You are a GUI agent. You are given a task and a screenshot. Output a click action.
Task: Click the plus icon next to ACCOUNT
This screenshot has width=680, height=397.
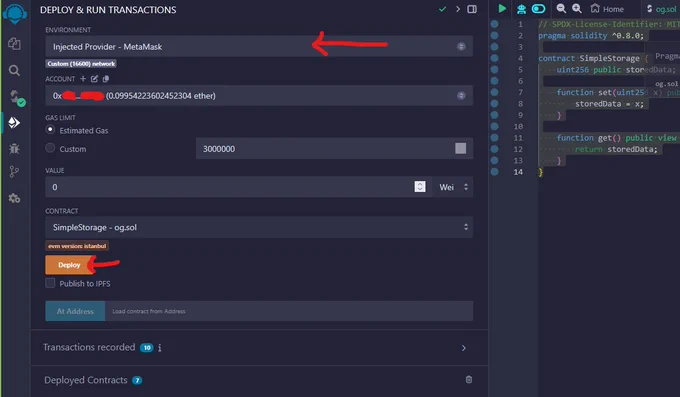pyautogui.click(x=83, y=79)
